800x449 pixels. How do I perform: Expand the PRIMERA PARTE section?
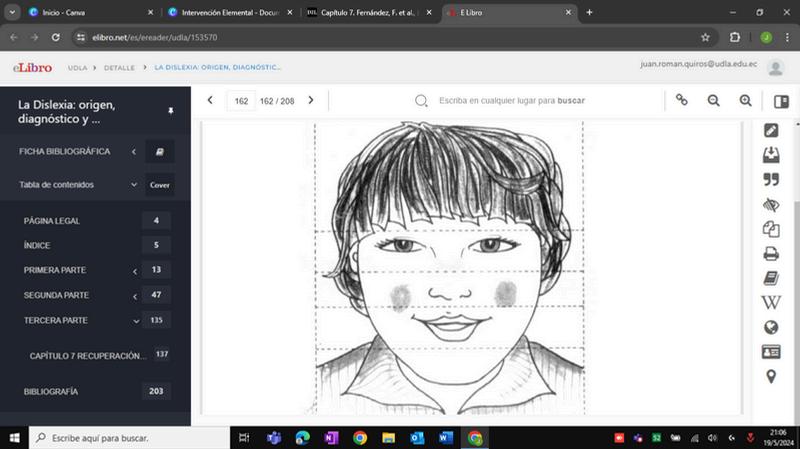[135, 271]
